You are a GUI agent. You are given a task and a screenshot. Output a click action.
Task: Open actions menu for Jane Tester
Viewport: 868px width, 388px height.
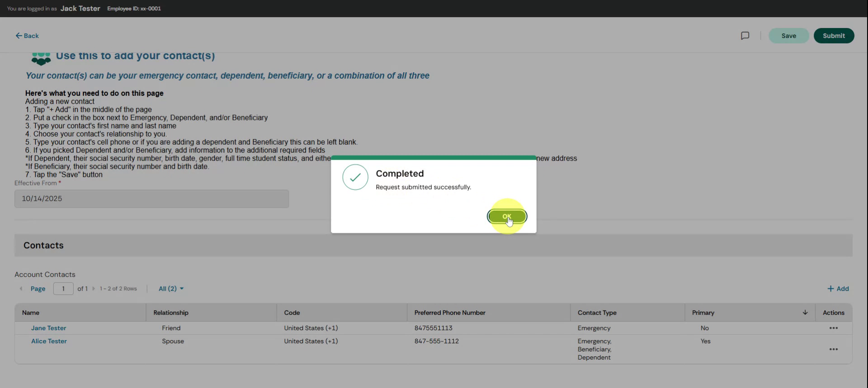(x=834, y=328)
